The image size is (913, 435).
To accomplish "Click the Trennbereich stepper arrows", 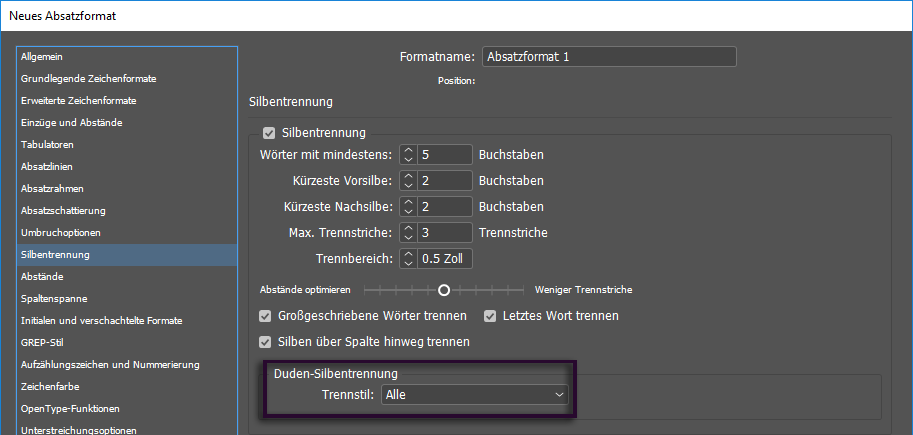I will 408,259.
